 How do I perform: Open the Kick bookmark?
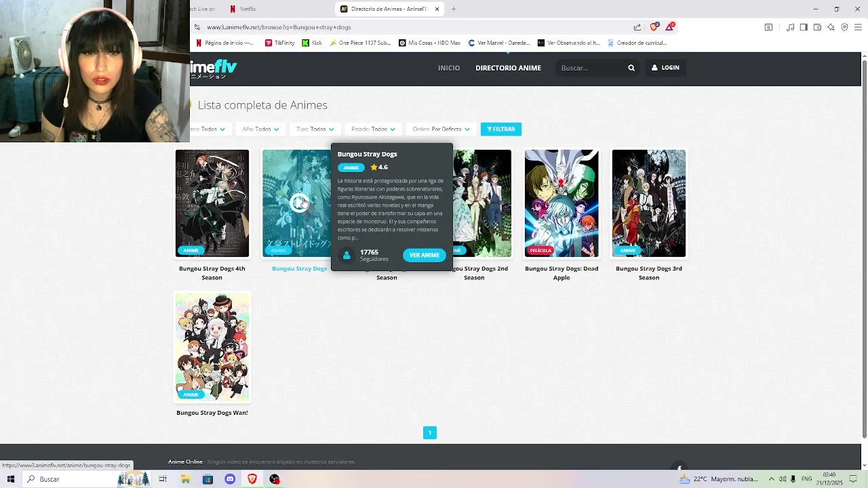coord(312,43)
